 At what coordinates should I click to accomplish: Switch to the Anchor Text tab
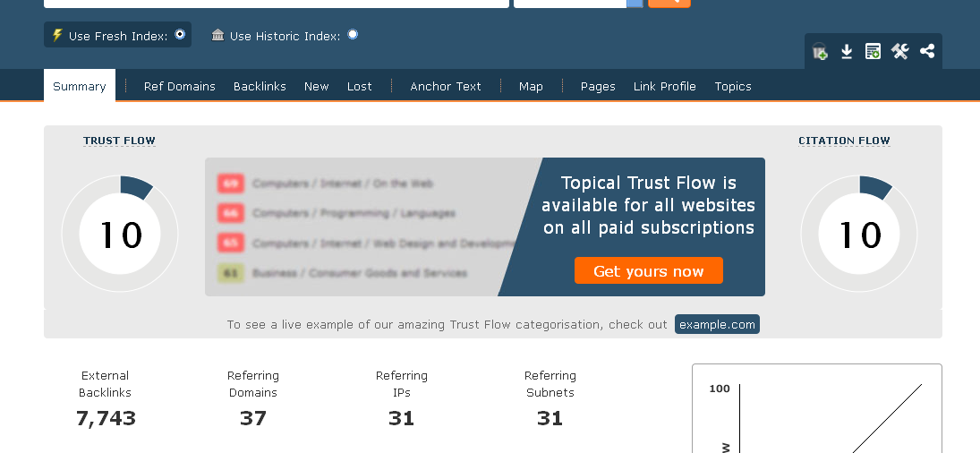[x=446, y=86]
